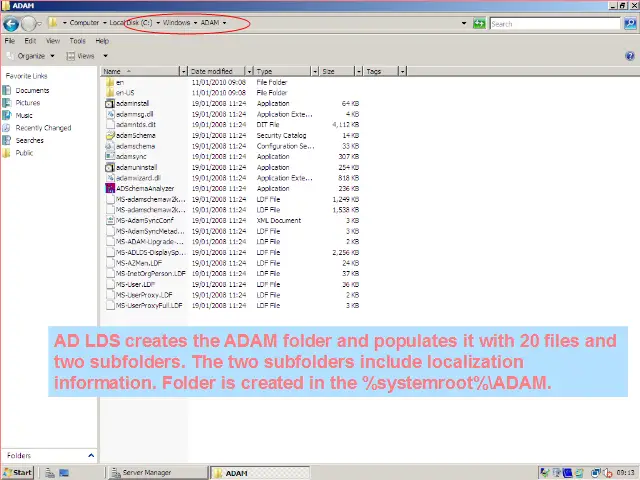This screenshot has width=640, height=480.
Task: Open Name column filter dropdown arrow
Action: tap(184, 71)
